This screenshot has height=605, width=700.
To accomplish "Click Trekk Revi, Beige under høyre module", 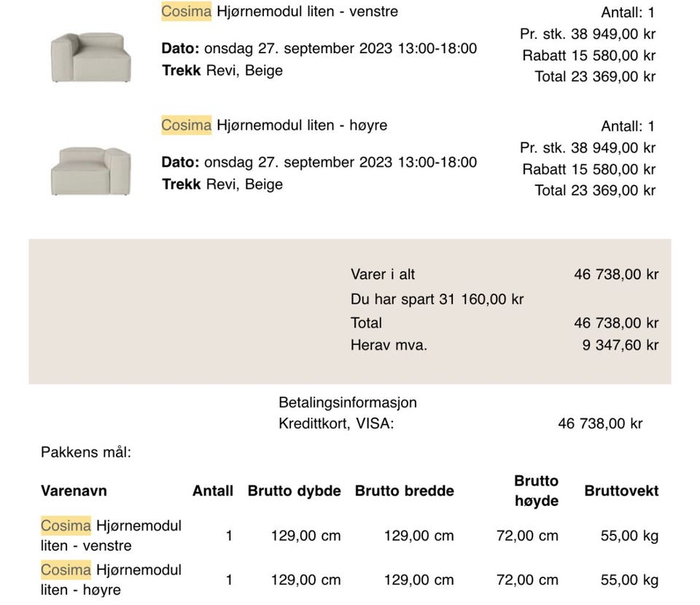I will (x=222, y=184).
